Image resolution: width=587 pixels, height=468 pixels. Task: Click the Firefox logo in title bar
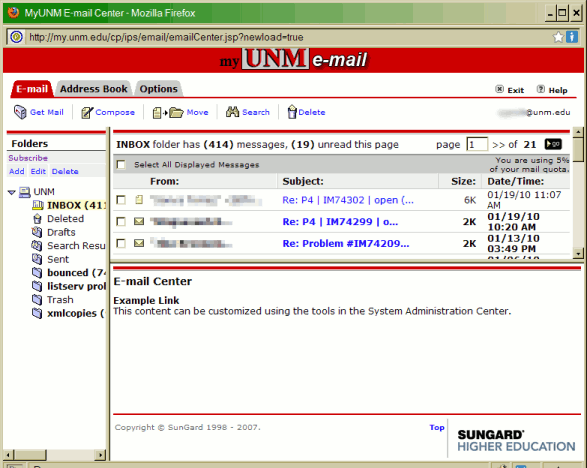[x=13, y=13]
